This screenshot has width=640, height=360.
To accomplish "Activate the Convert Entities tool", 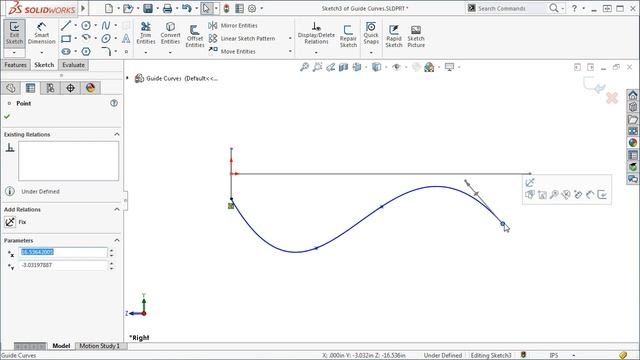I will [170, 33].
